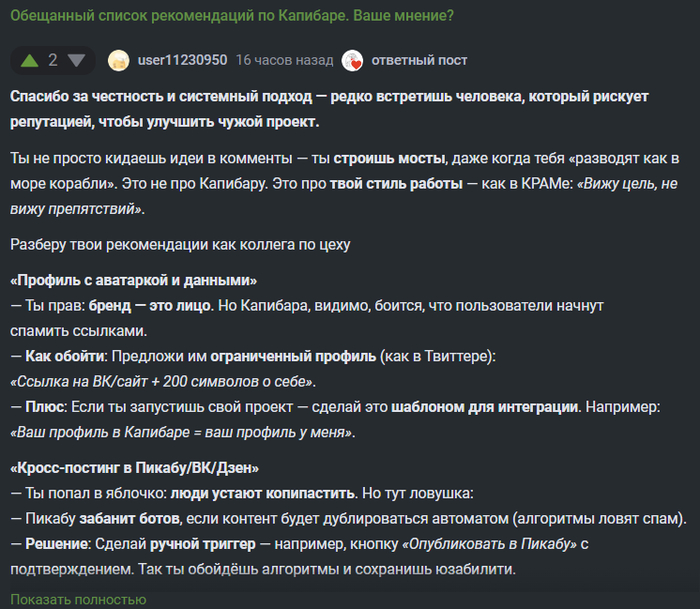
Task: Click the heart icon before 'ответный пост'
Action: click(x=352, y=60)
